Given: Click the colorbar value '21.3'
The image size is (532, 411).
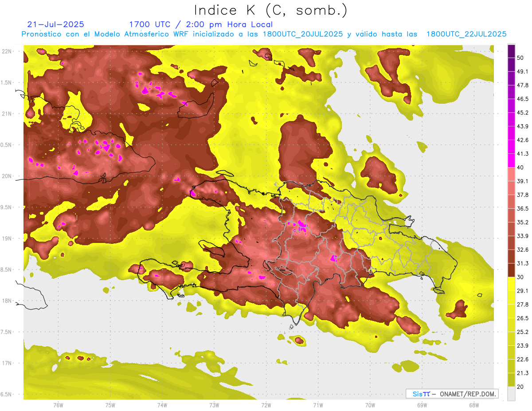Looking at the screenshot, I should pos(523,373).
